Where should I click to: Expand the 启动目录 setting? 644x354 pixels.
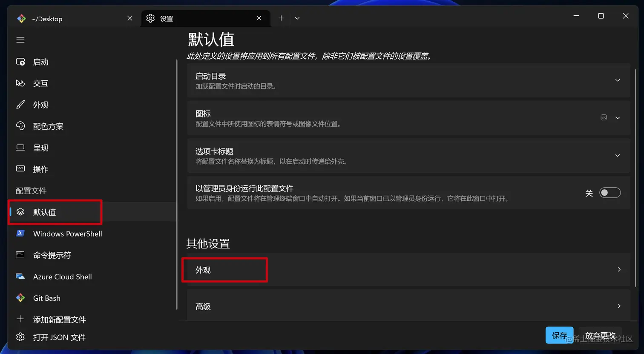coord(618,80)
